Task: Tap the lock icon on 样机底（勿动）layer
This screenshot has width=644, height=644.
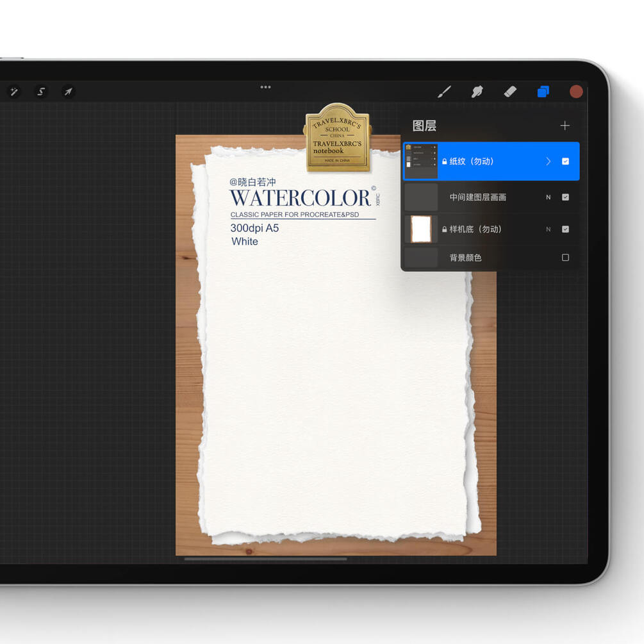Action: tap(444, 229)
